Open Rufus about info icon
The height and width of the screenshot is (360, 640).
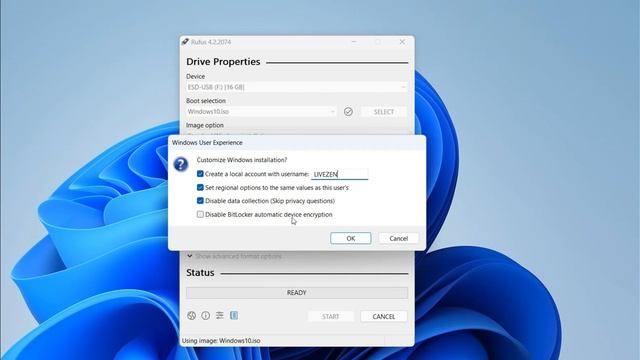[x=205, y=316]
